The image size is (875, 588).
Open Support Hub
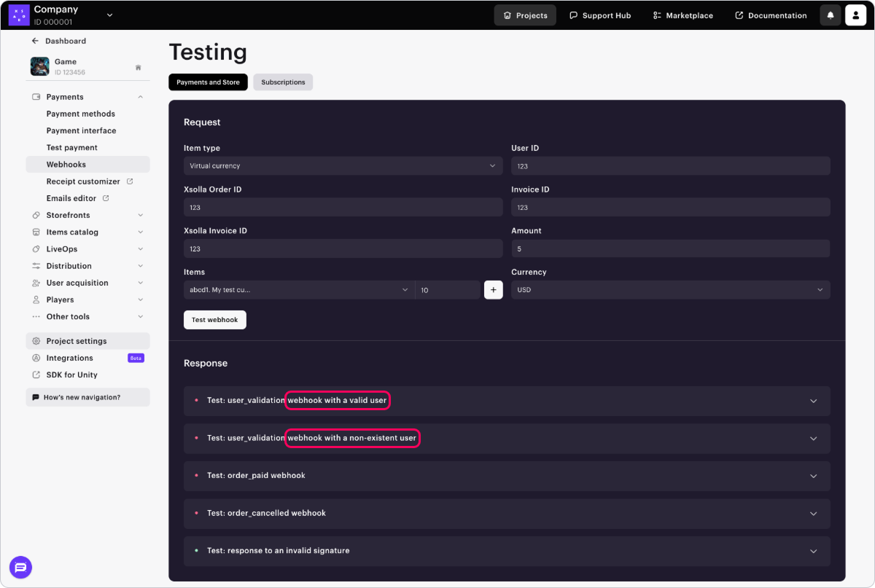click(x=600, y=15)
